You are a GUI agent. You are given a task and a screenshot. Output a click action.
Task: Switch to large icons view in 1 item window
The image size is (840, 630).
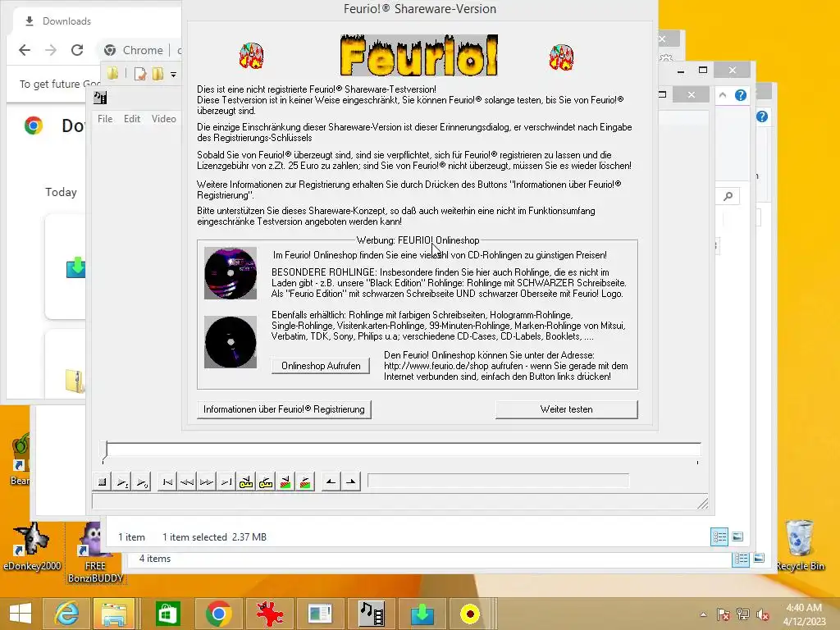[737, 536]
